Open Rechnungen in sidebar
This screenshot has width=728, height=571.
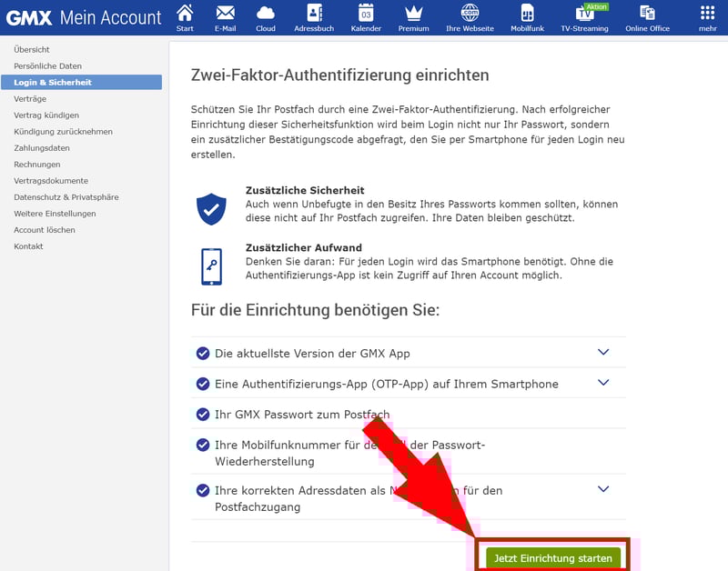[x=37, y=165]
